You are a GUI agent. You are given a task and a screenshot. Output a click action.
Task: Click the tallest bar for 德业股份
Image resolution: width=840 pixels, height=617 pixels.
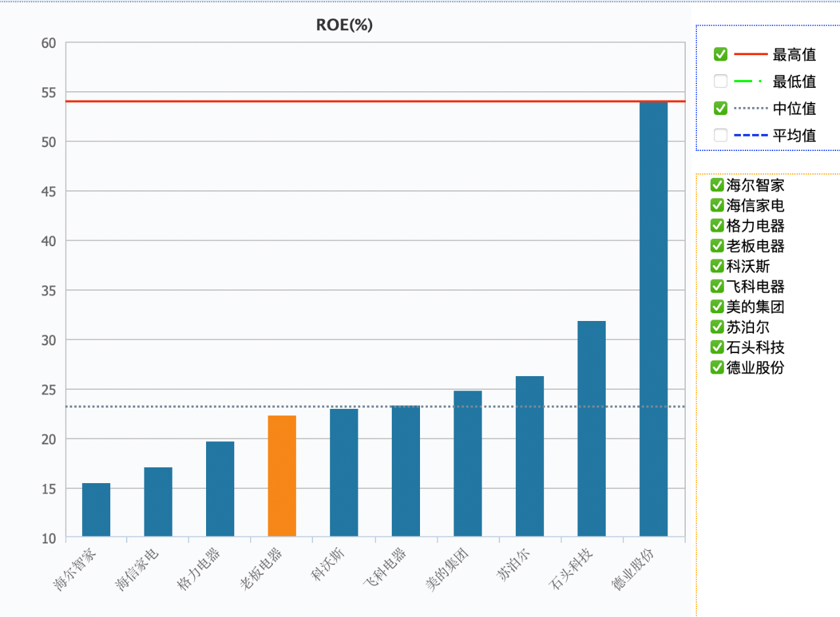[x=654, y=319]
